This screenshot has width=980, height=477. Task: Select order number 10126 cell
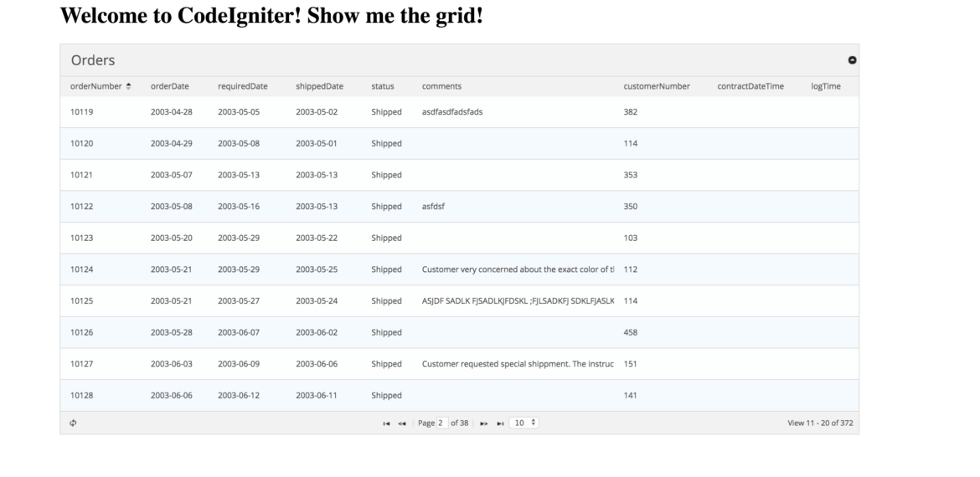click(x=81, y=332)
